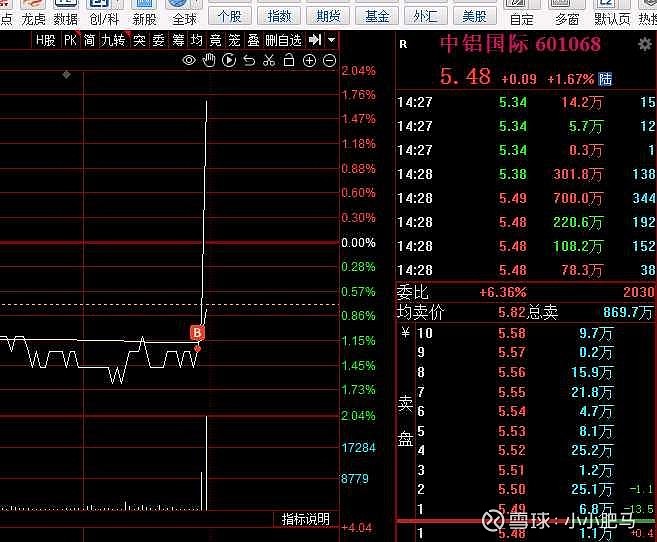Select the tick row with volume 301.8万
The image size is (657, 542).
coord(525,174)
